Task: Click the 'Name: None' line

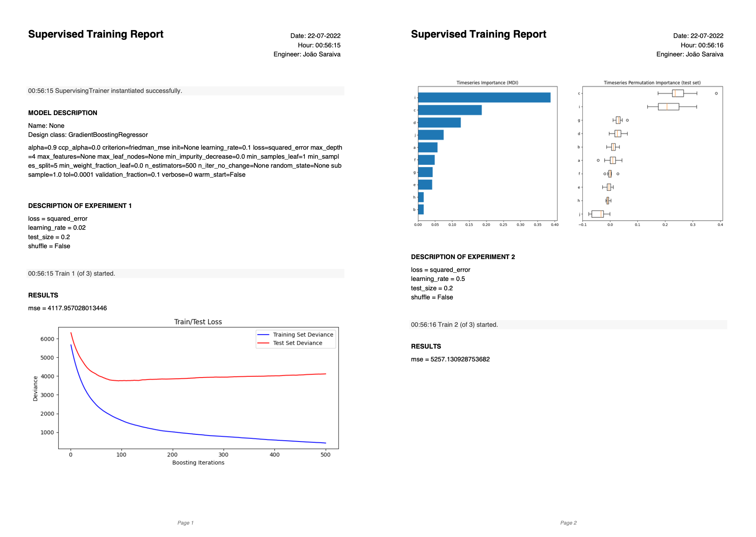Action: [46, 126]
